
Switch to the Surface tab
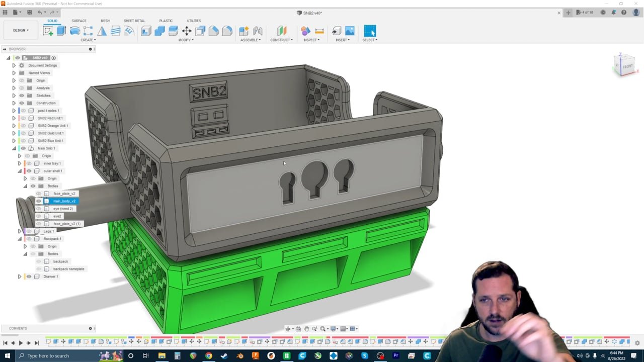coord(79,21)
